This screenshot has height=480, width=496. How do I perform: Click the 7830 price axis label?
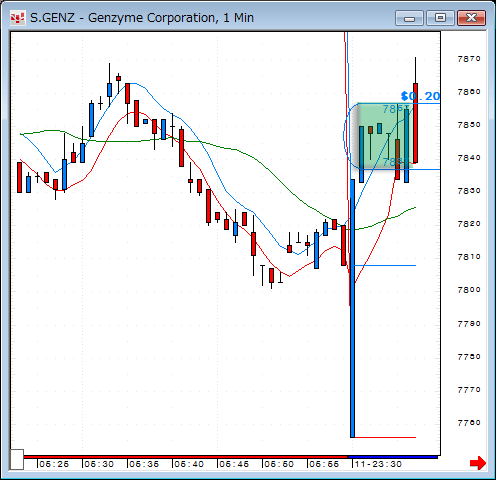tap(469, 191)
